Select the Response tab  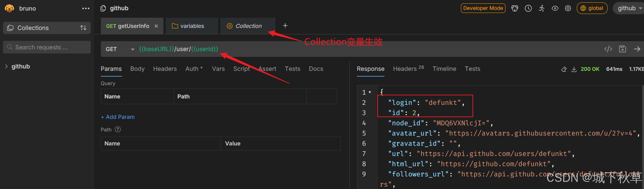(x=371, y=69)
